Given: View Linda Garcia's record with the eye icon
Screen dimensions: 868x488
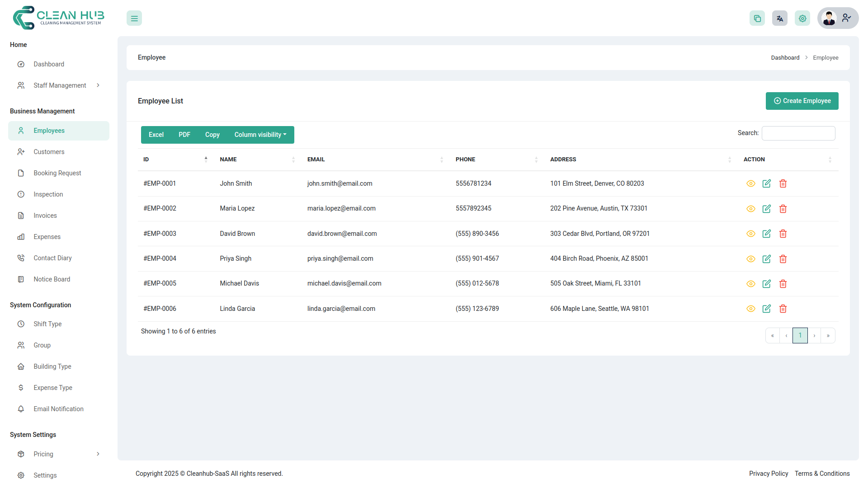Looking at the screenshot, I should (750, 309).
